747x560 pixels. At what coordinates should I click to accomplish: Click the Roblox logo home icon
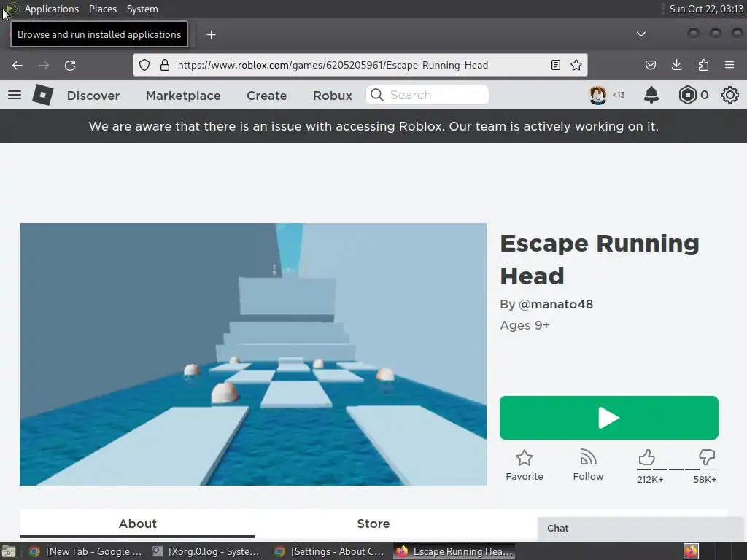(43, 95)
